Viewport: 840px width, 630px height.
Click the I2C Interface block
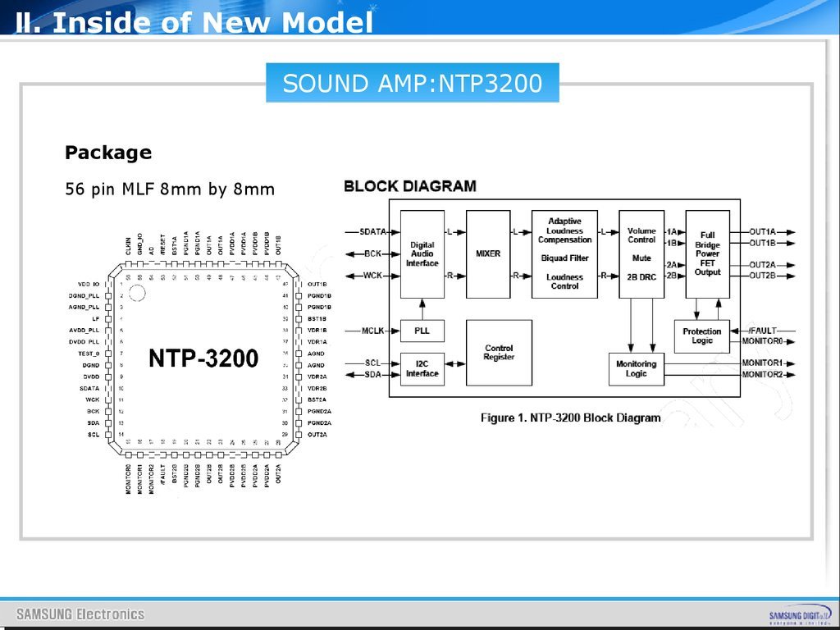[x=422, y=368]
